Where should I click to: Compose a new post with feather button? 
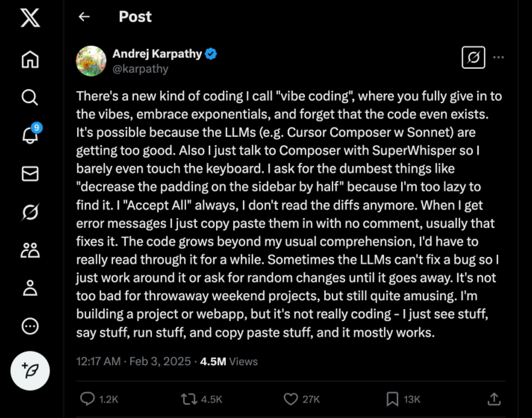(30, 370)
